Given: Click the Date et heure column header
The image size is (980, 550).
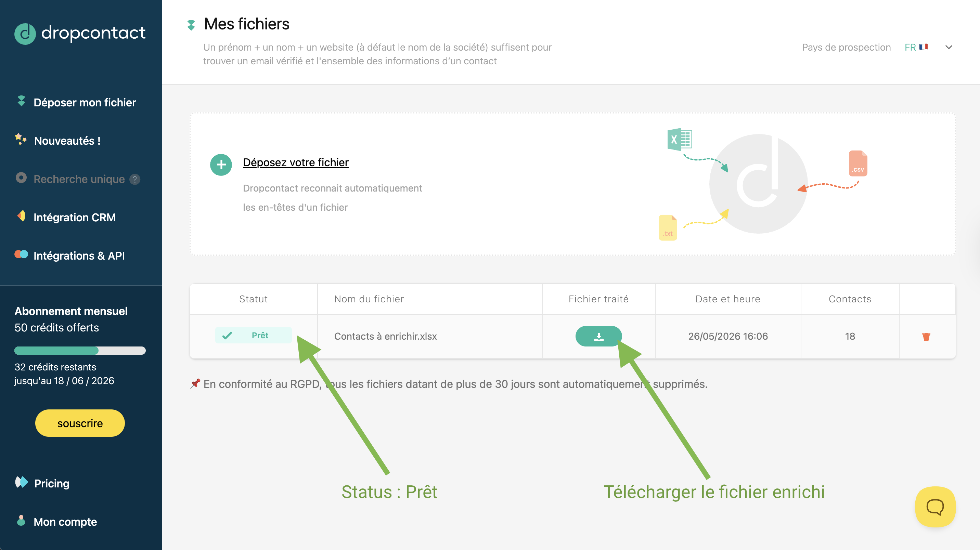Looking at the screenshot, I should [x=728, y=299].
